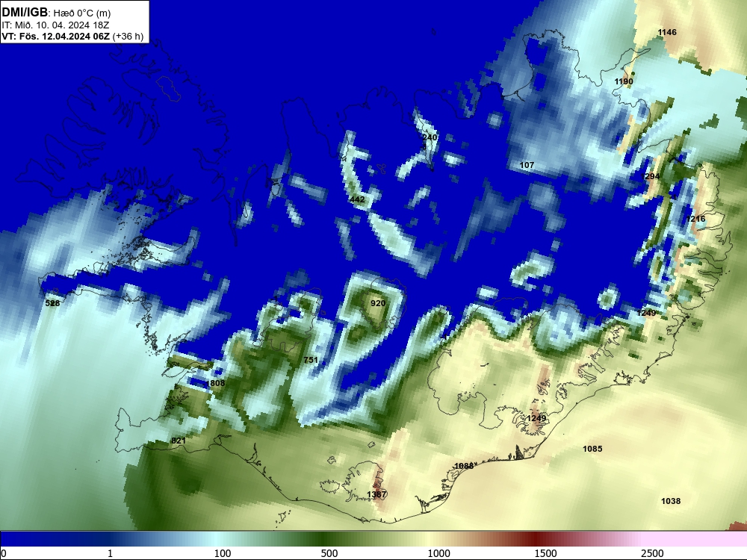The height and width of the screenshot is (560, 747).
Task: Select the 1038 value label
Action: tap(671, 500)
